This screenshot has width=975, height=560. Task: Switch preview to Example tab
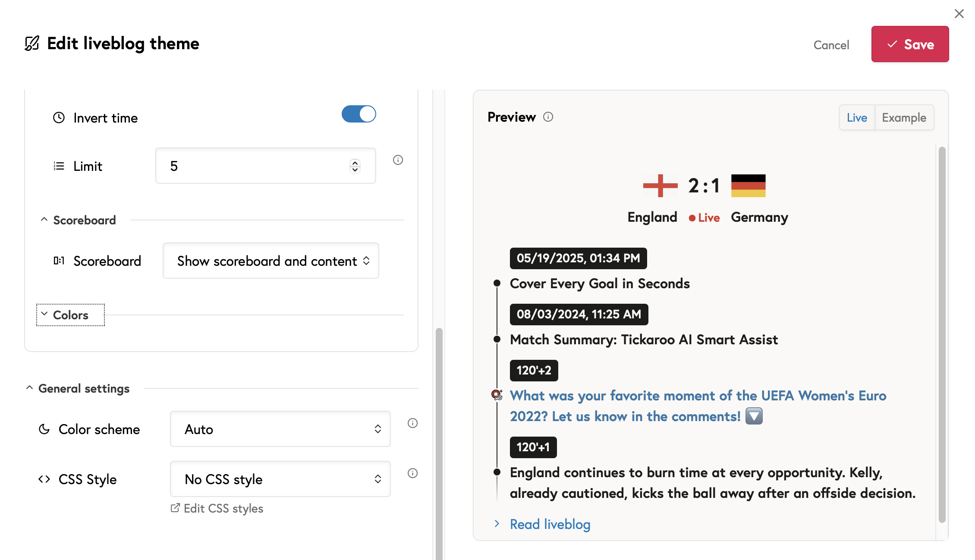pyautogui.click(x=904, y=117)
